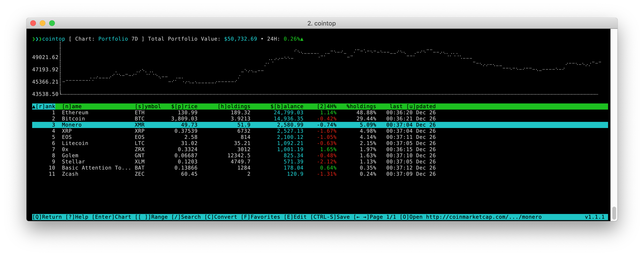Click the green zoom window button
Image resolution: width=644 pixels, height=256 pixels.
pos(52,23)
